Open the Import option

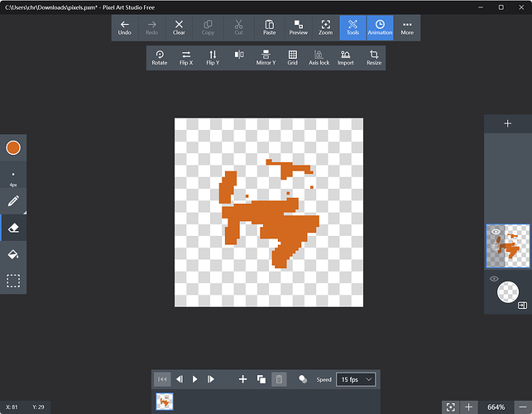(345, 57)
